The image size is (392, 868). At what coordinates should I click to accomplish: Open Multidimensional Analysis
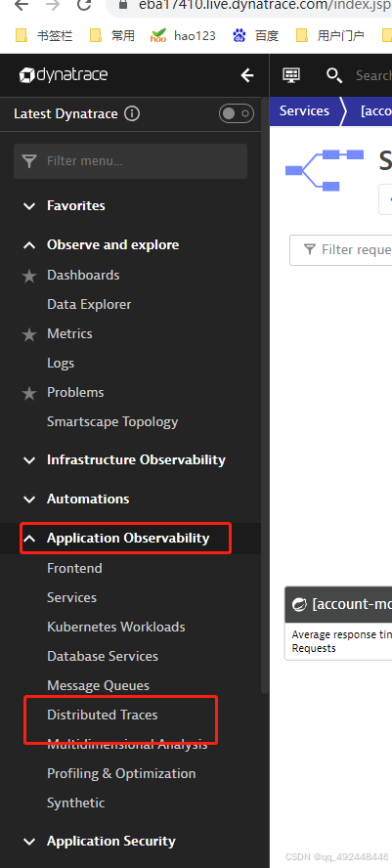tap(127, 745)
